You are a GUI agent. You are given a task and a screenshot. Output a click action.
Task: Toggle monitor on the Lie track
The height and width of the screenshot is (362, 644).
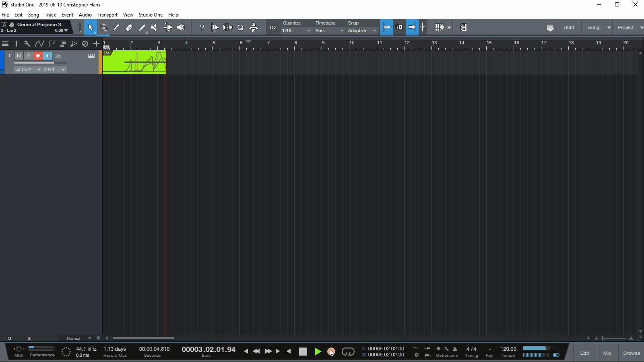click(47, 56)
